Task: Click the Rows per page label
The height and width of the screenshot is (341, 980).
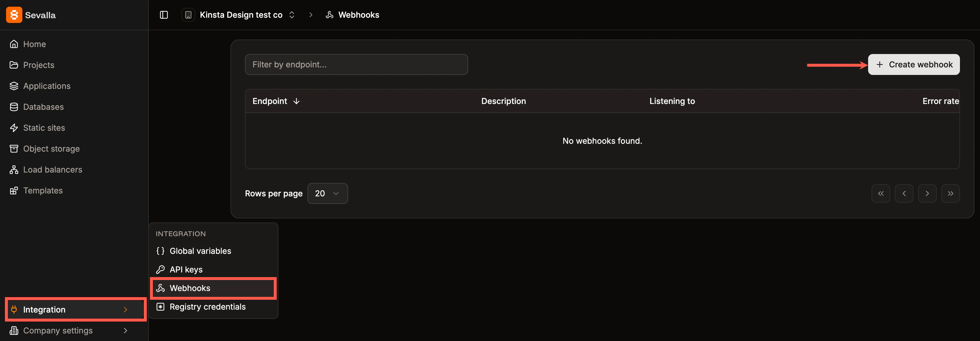Action: click(x=273, y=193)
